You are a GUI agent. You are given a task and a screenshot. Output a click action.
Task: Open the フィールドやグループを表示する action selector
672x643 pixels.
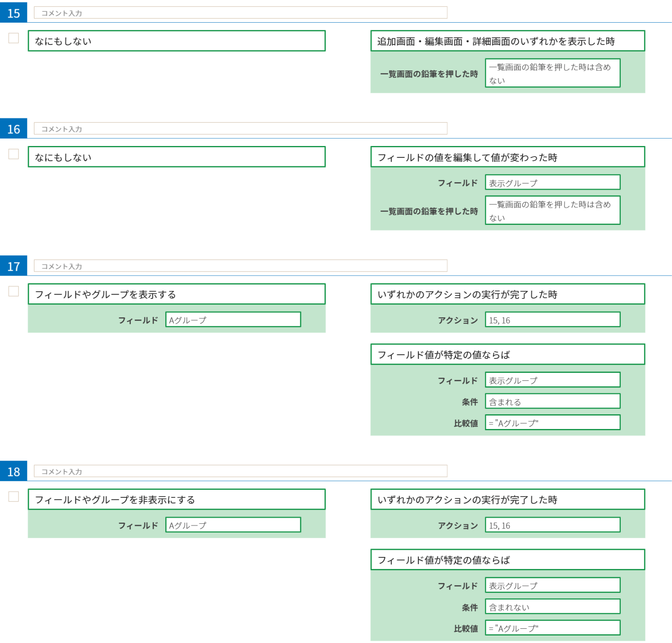(176, 294)
